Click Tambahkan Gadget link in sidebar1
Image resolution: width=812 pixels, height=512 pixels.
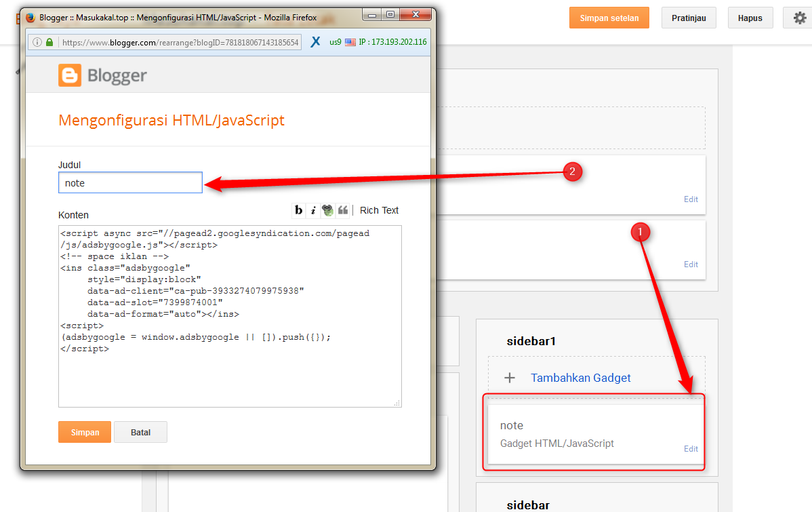point(580,378)
